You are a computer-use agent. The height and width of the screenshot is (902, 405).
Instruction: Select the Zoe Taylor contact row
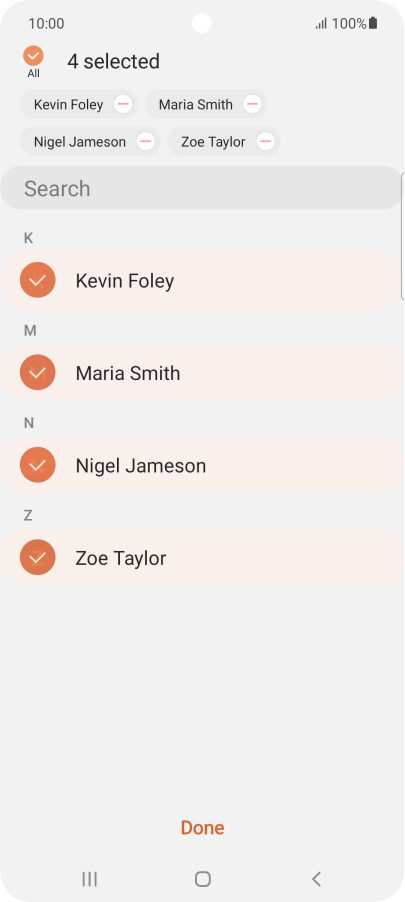click(201, 557)
